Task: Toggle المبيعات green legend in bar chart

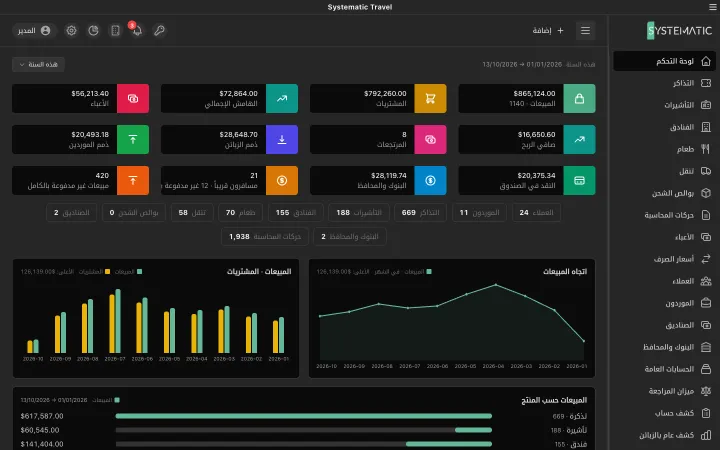Action: [x=128, y=271]
